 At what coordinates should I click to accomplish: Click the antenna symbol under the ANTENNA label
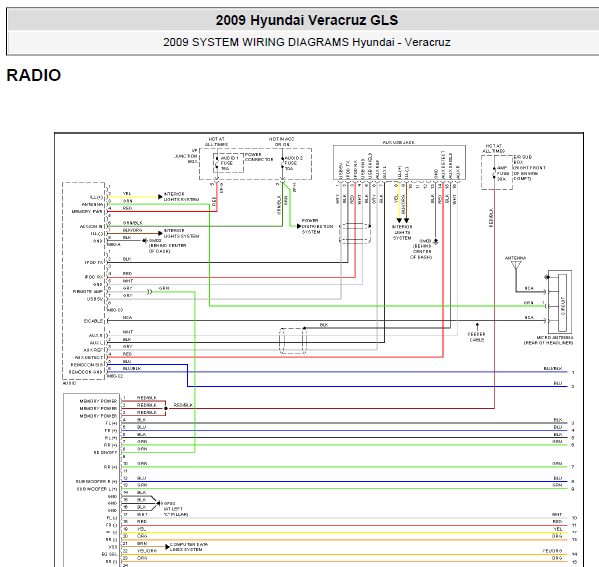pyautogui.click(x=516, y=265)
